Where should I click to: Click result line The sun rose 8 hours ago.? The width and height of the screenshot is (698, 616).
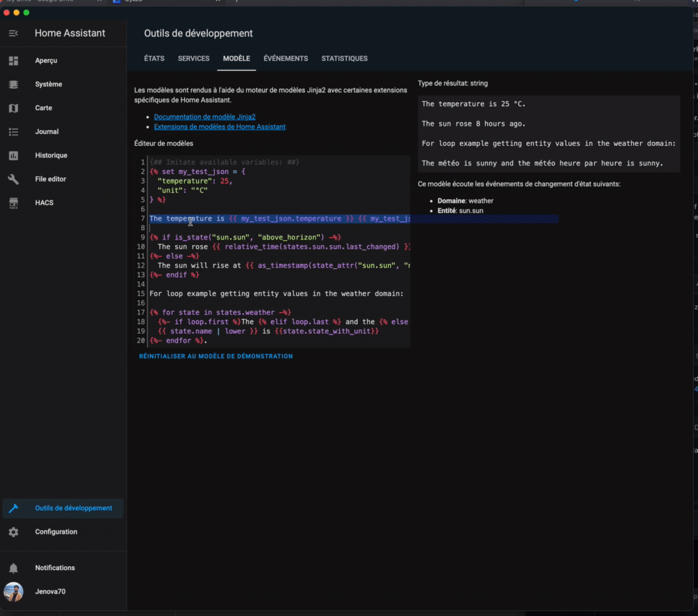pyautogui.click(x=474, y=124)
